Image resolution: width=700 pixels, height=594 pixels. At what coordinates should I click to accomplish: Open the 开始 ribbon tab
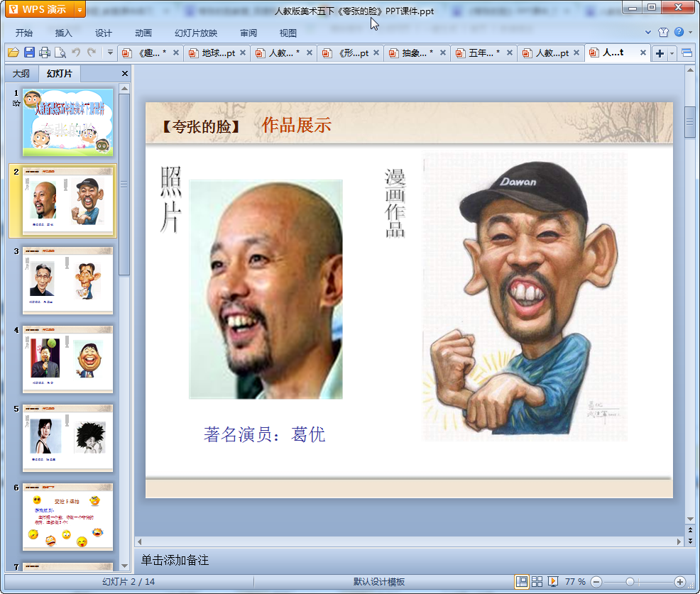(24, 33)
